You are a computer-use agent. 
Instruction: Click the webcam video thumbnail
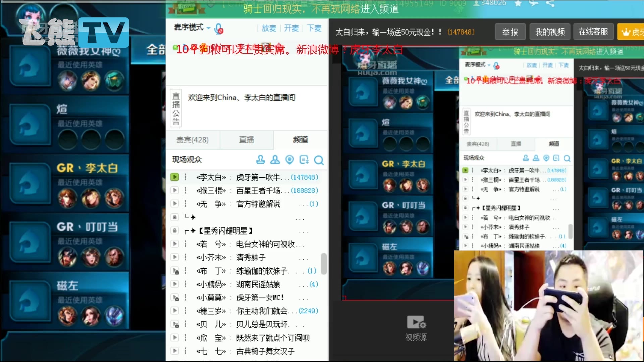pyautogui.click(x=549, y=306)
